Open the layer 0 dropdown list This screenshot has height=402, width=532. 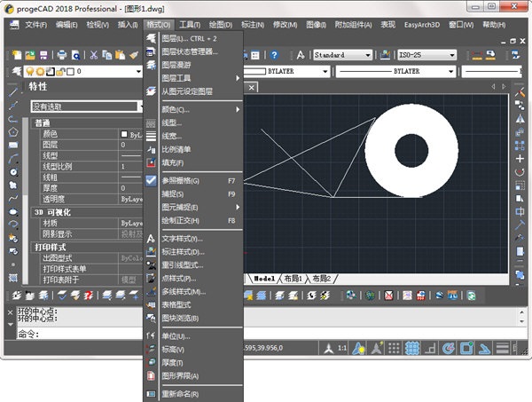[138, 71]
